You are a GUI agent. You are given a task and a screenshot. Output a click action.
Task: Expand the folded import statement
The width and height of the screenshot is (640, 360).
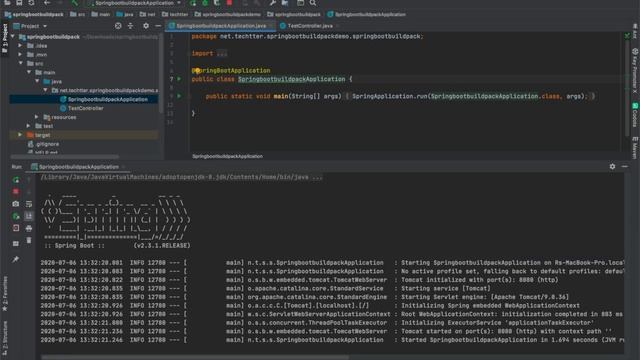click(x=222, y=53)
